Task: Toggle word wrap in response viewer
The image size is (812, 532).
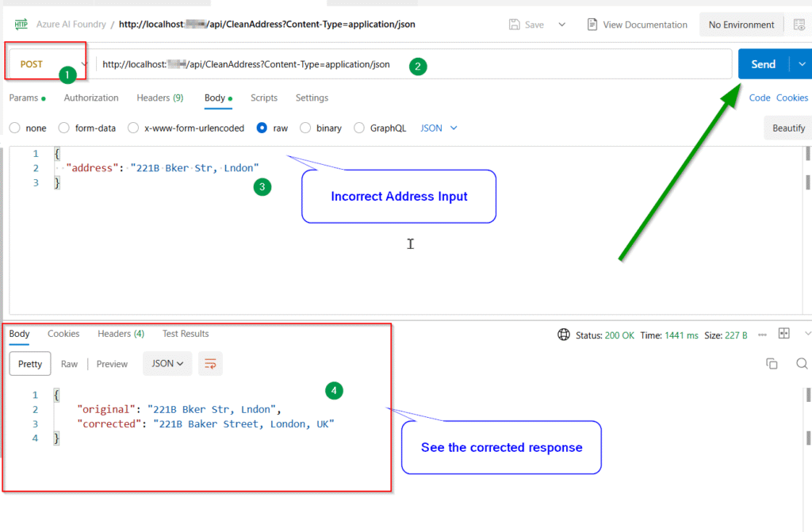Action: [210, 364]
